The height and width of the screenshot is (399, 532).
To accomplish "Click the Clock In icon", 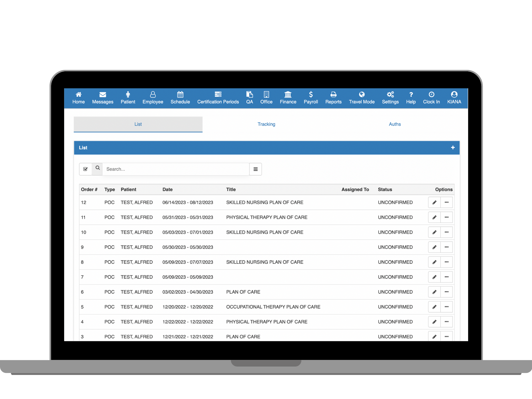I will [431, 95].
